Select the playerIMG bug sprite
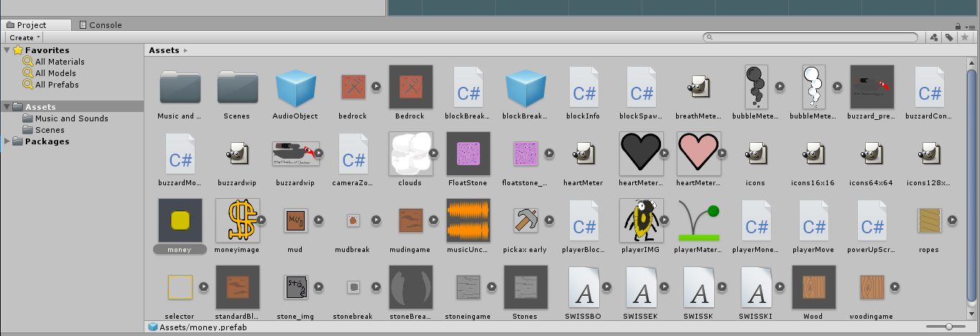The height and width of the screenshot is (336, 980). click(x=641, y=220)
